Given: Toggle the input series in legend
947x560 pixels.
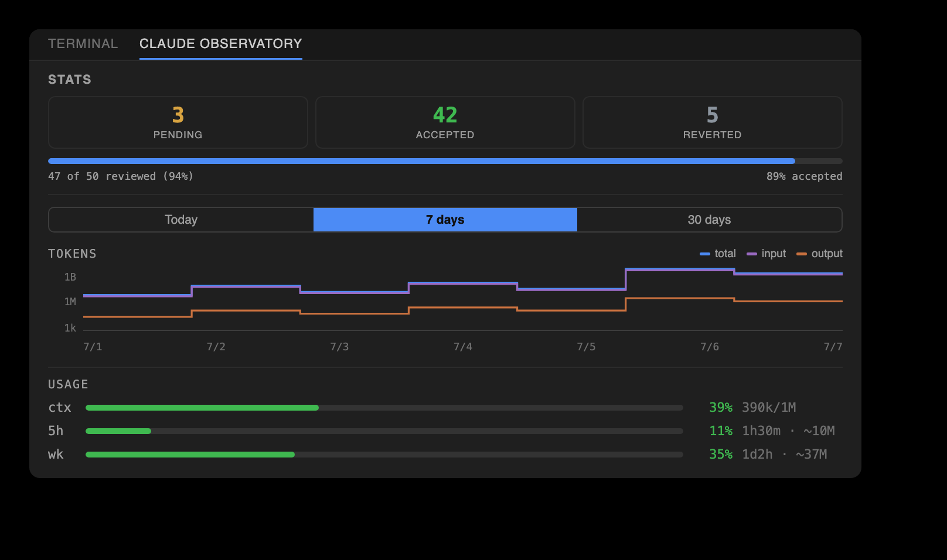Looking at the screenshot, I should coord(767,254).
